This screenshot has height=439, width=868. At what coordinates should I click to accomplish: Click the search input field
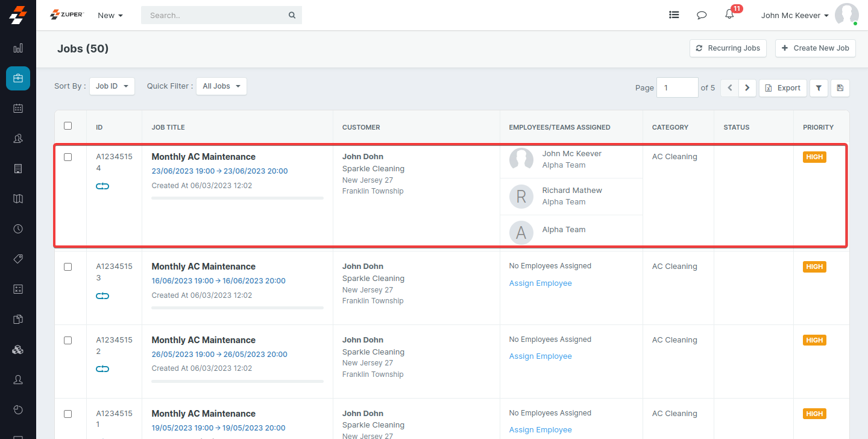point(217,15)
